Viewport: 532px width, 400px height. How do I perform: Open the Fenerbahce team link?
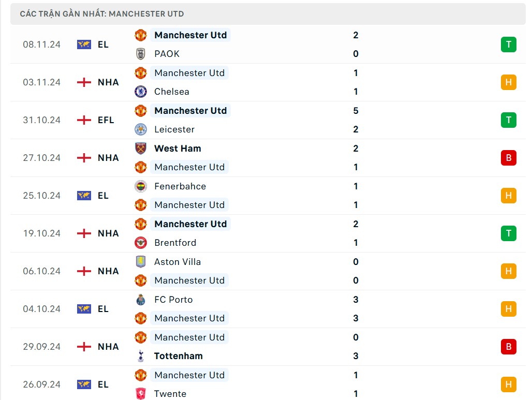tap(180, 186)
